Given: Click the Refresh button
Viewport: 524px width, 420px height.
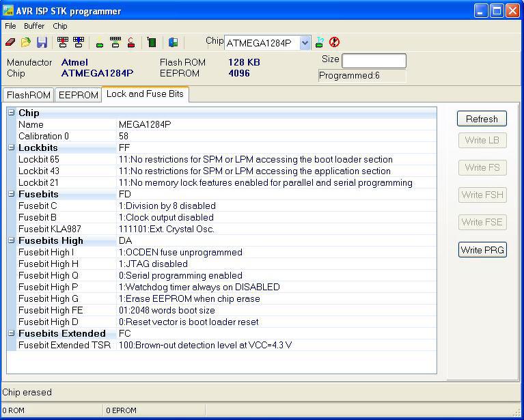Looking at the screenshot, I should pos(482,119).
